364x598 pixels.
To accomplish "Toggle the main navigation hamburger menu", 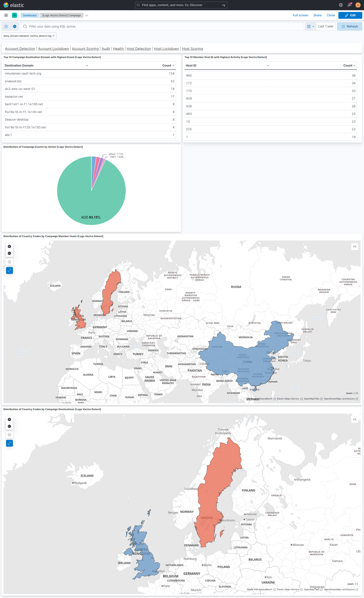I will [6, 15].
